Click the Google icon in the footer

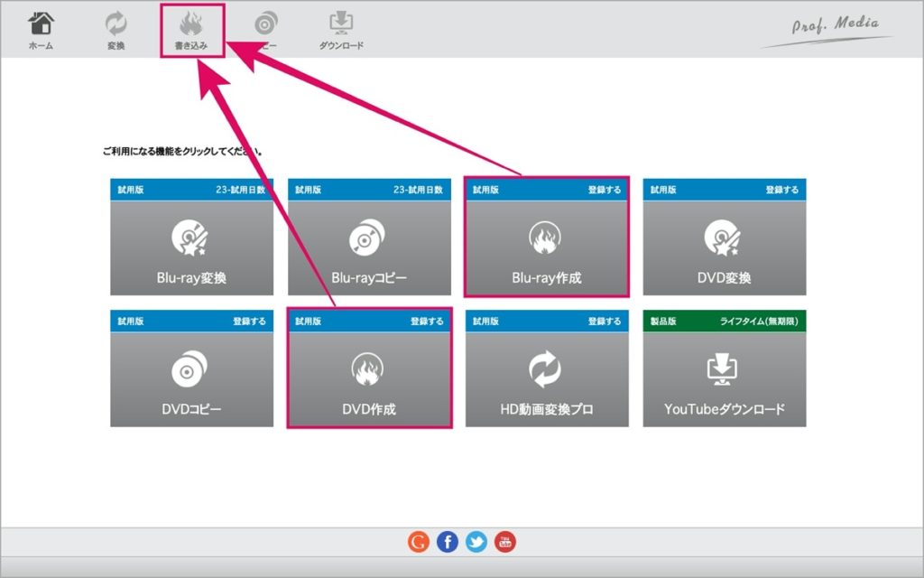pyautogui.click(x=419, y=542)
